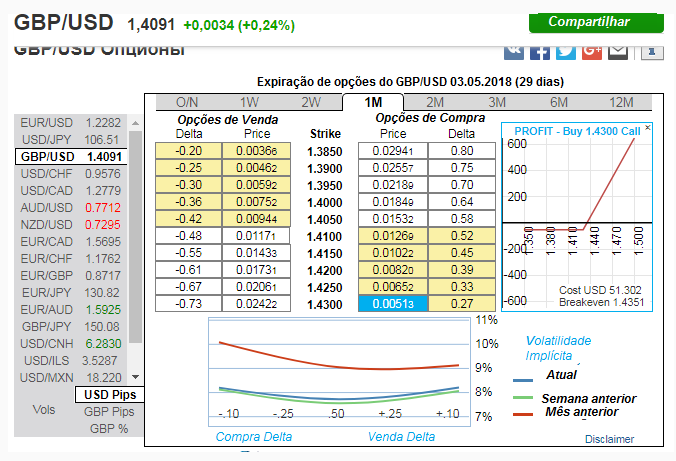Click the info icon beside share icons
Screen dimensions: 676x461
650,50
